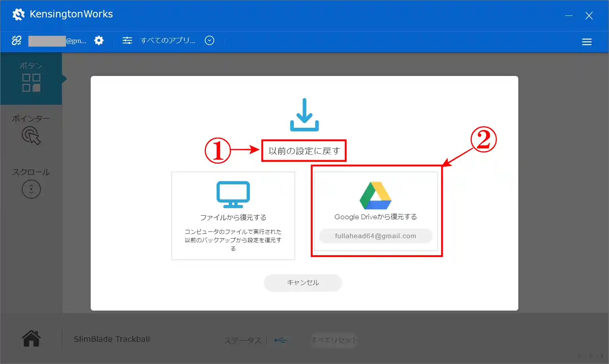Choose the Google Drive logo icon

pos(375,195)
